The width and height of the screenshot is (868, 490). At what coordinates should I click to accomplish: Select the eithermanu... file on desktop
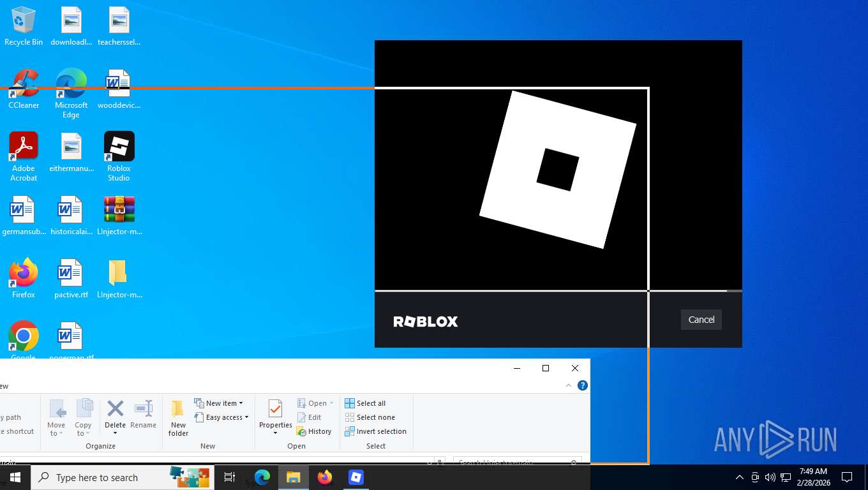pyautogui.click(x=71, y=152)
